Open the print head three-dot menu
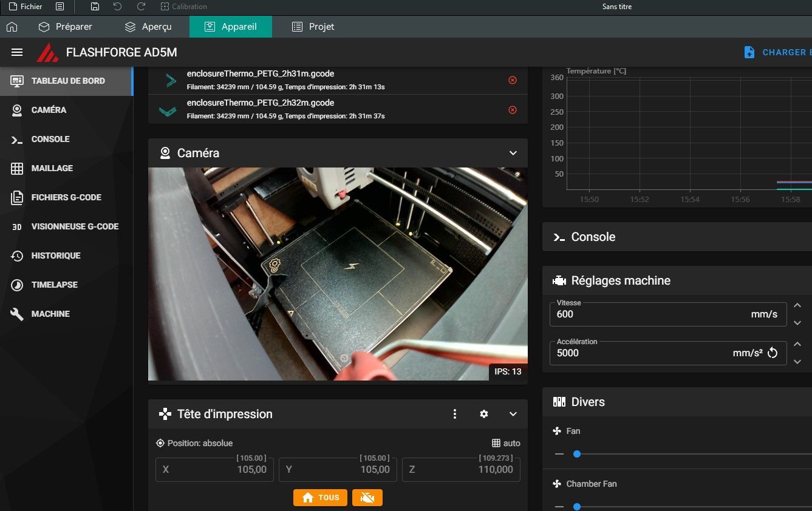The height and width of the screenshot is (511, 812). pyautogui.click(x=455, y=414)
